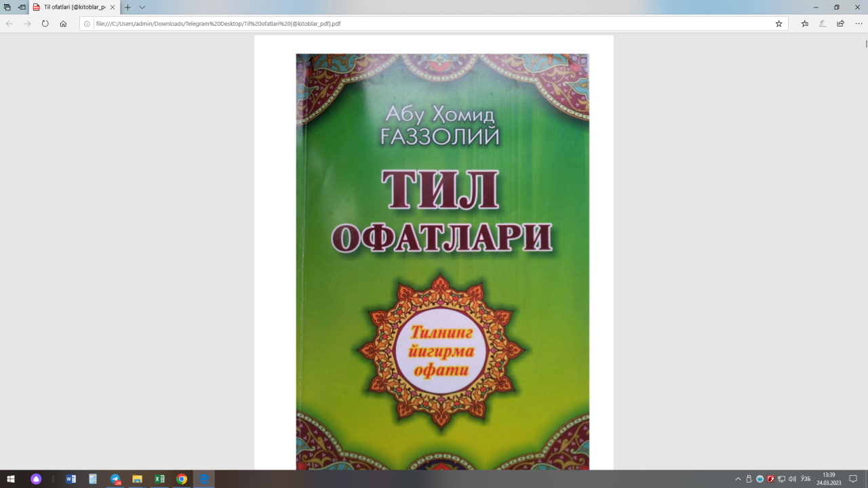Show tab previews with the chevron
The height and width of the screenshot is (488, 868).
point(142,7)
